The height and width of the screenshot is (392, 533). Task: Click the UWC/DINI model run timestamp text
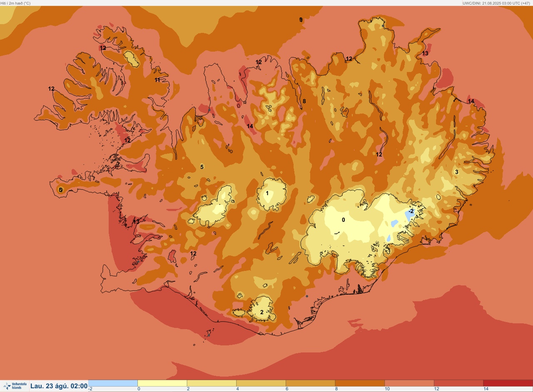coord(497,3)
